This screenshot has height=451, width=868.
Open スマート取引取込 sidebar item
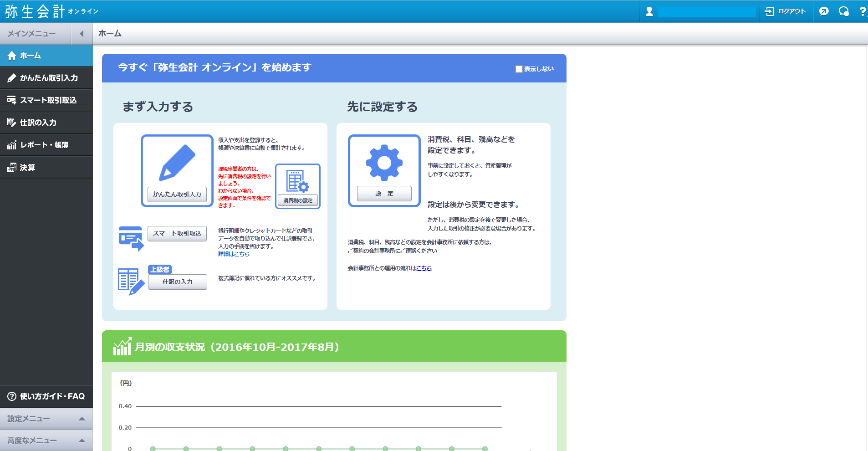tap(46, 100)
